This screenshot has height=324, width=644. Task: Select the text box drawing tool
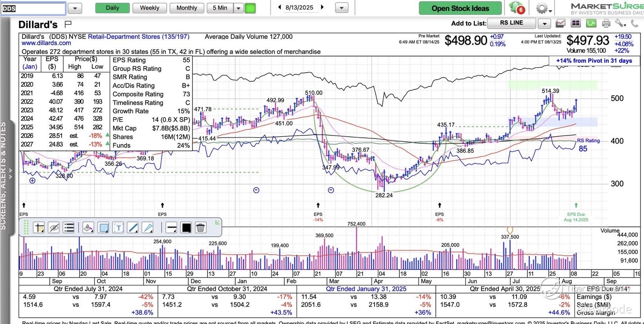point(118,227)
